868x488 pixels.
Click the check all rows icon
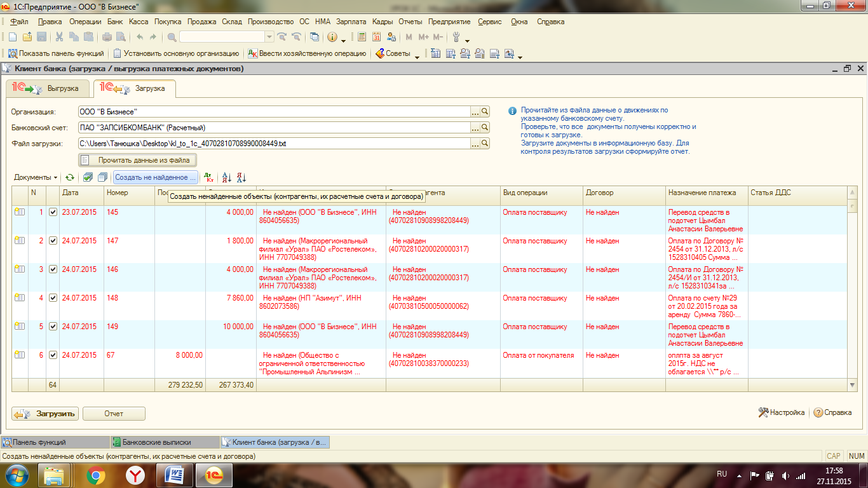[88, 177]
